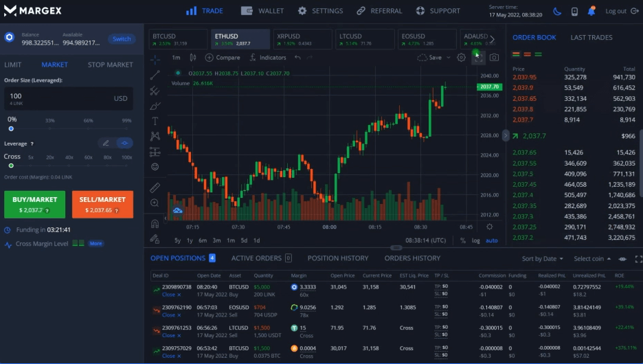The height and width of the screenshot is (364, 643).
Task: Select the text annotation tool
Action: pyautogui.click(x=155, y=121)
